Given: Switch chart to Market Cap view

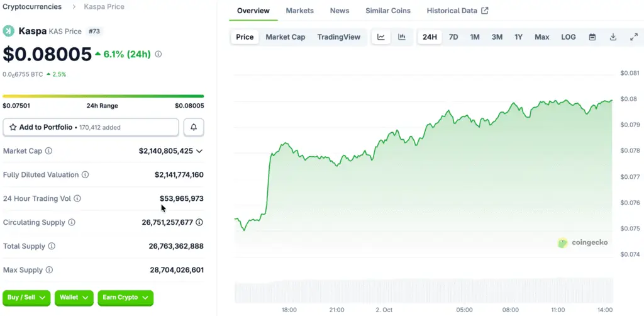Looking at the screenshot, I should pyautogui.click(x=285, y=37).
